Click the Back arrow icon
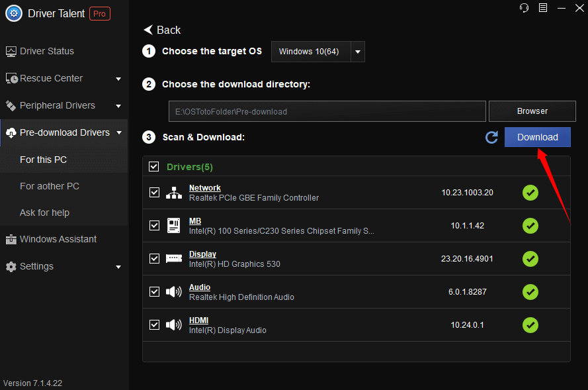 point(148,30)
